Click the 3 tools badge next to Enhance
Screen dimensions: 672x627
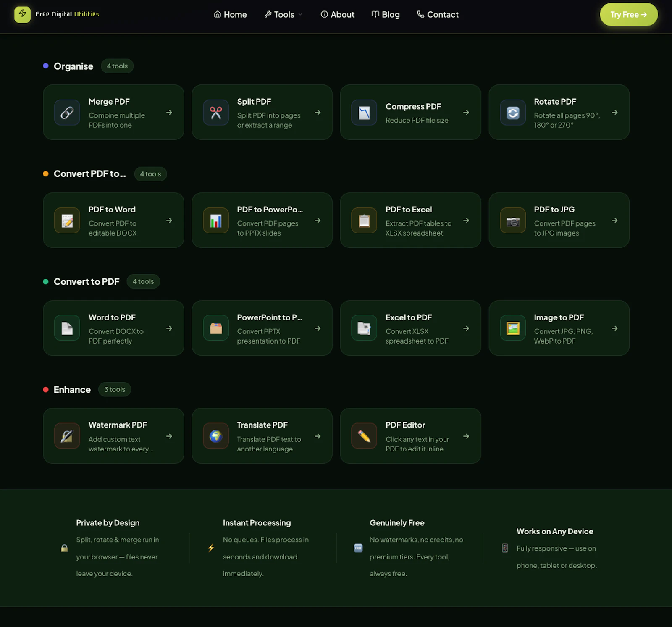coord(115,389)
